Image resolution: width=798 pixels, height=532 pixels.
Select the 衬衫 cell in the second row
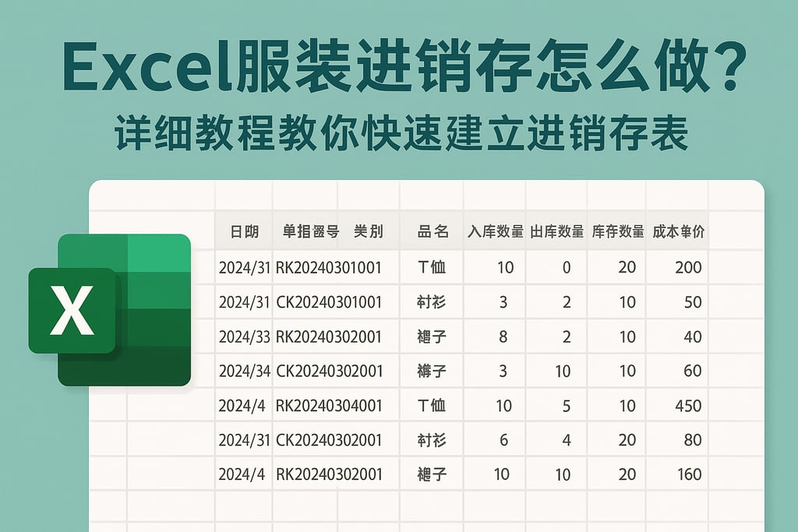coord(433,302)
